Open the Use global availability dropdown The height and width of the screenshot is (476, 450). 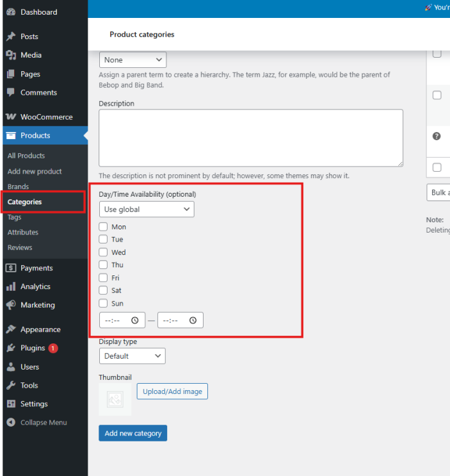147,209
